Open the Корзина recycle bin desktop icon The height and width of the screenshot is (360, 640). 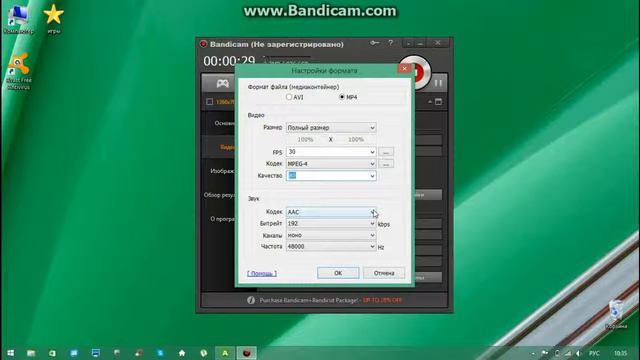click(616, 314)
